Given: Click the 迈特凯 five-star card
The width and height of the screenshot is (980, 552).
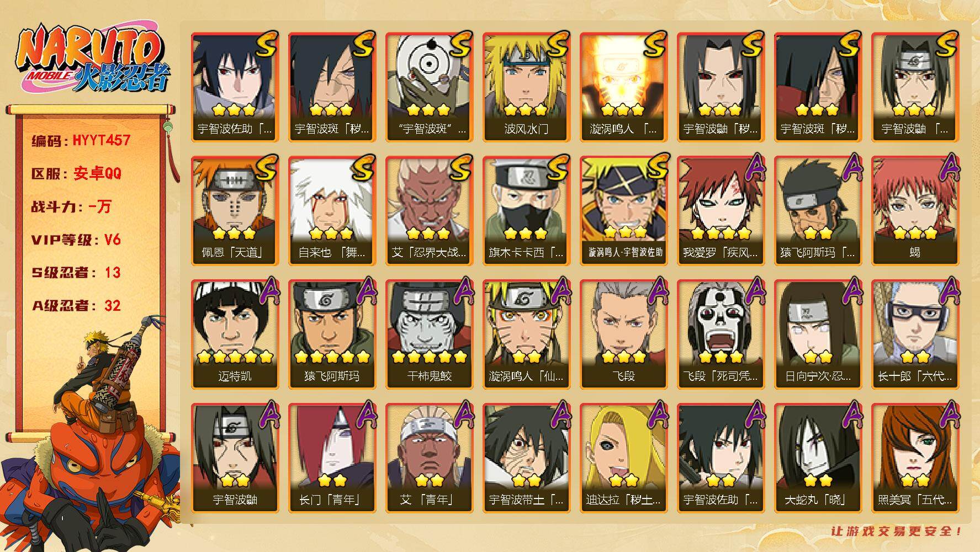Looking at the screenshot, I should (x=235, y=335).
